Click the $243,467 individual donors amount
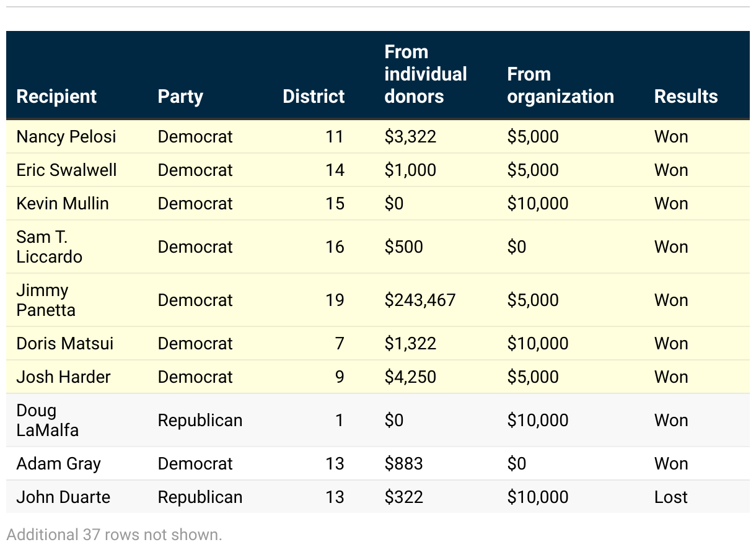This screenshot has height=550, width=756. coord(420,300)
